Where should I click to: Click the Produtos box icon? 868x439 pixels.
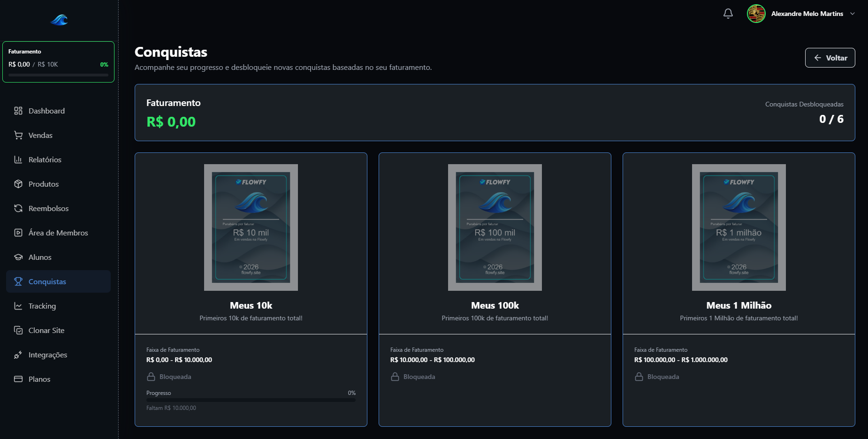18,184
